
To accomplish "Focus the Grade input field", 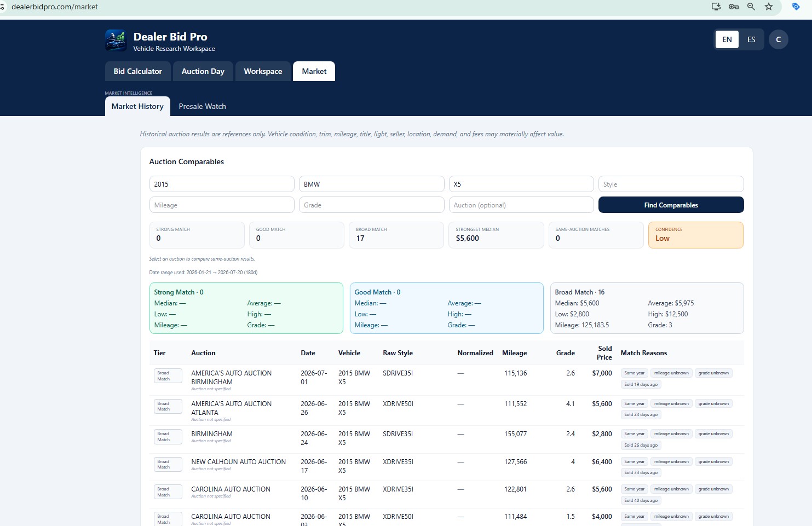I will [x=371, y=205].
